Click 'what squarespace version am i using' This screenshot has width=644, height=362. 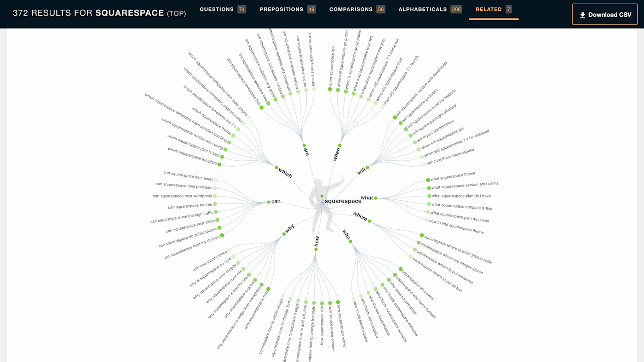tap(465, 185)
